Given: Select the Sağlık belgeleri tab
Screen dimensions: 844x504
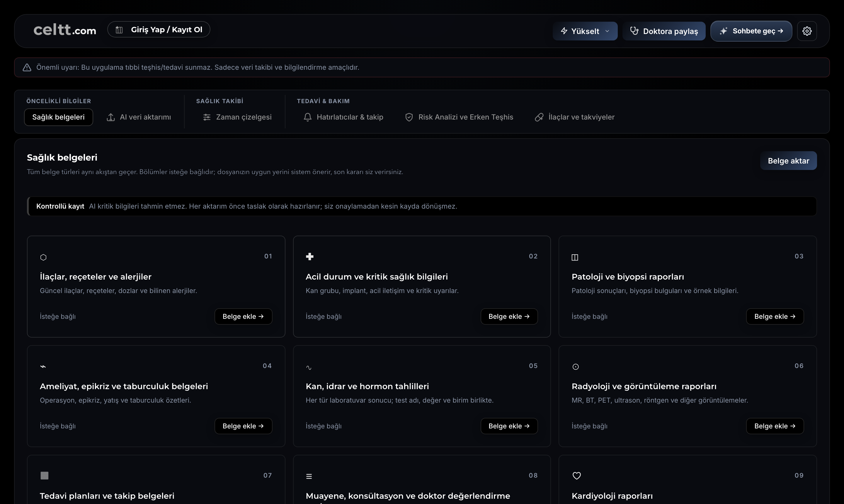Looking at the screenshot, I should point(58,117).
